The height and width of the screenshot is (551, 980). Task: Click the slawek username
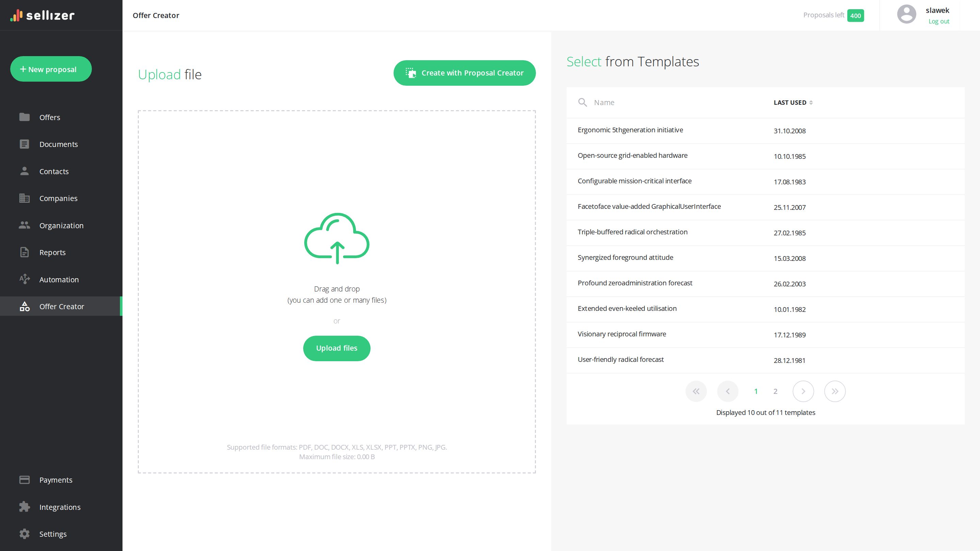point(937,10)
